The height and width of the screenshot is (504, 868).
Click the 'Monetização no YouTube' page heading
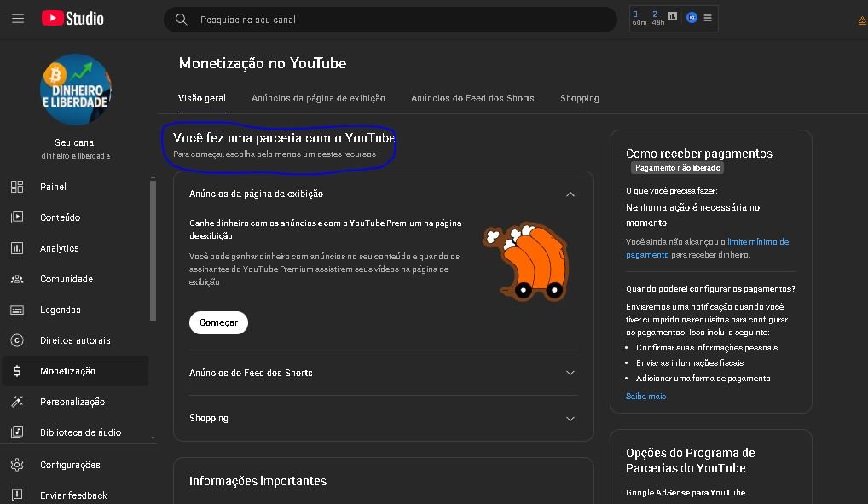click(x=263, y=63)
